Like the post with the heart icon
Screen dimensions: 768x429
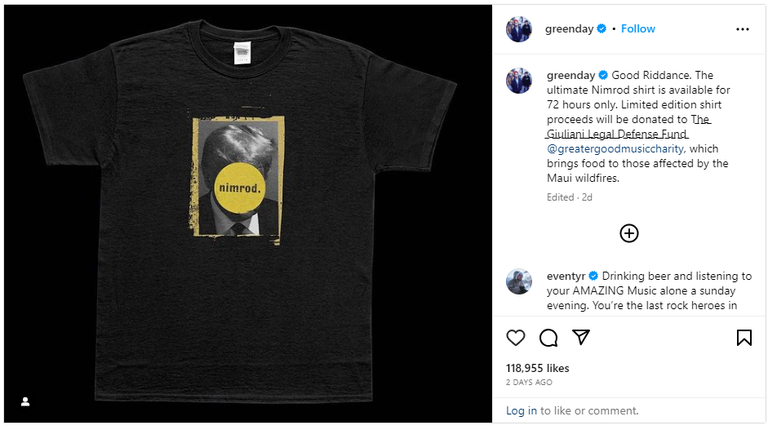(x=515, y=337)
